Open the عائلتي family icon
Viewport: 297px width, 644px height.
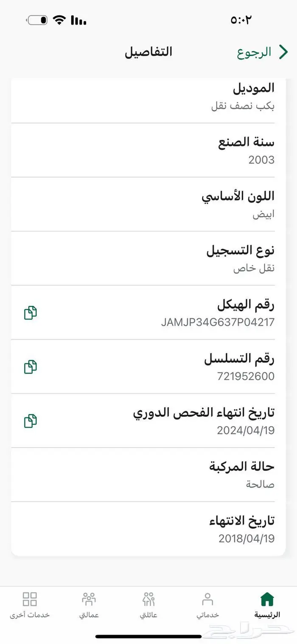click(148, 599)
